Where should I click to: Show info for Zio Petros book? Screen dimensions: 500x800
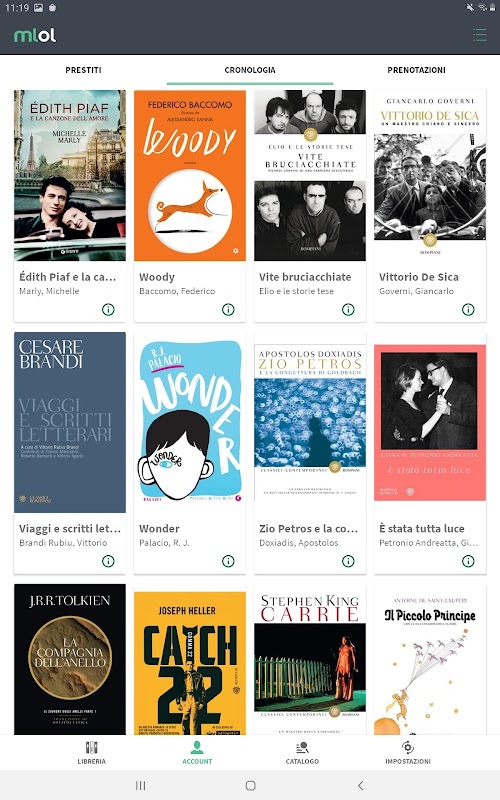(348, 561)
